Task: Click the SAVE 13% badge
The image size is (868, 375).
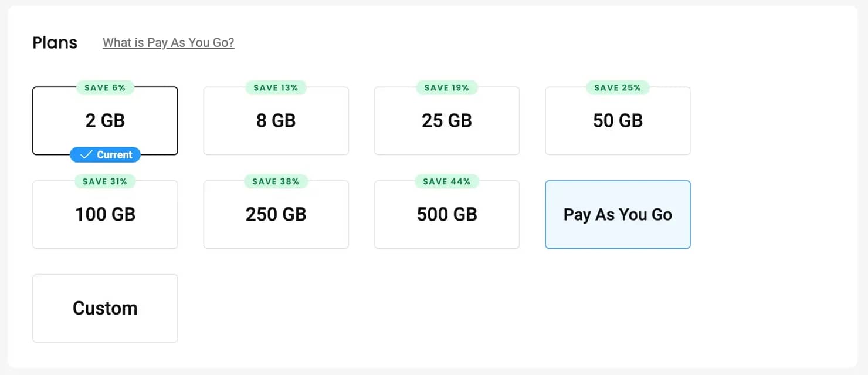Action: [276, 88]
